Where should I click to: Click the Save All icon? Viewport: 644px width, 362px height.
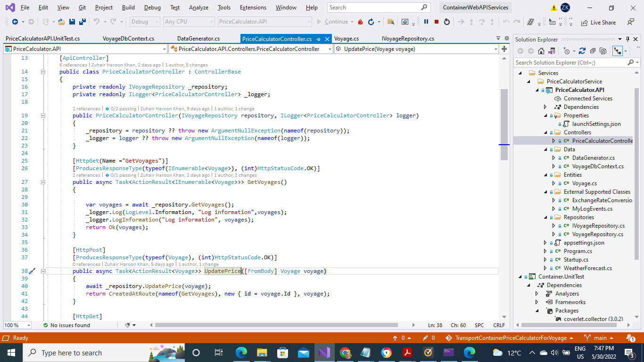82,22
